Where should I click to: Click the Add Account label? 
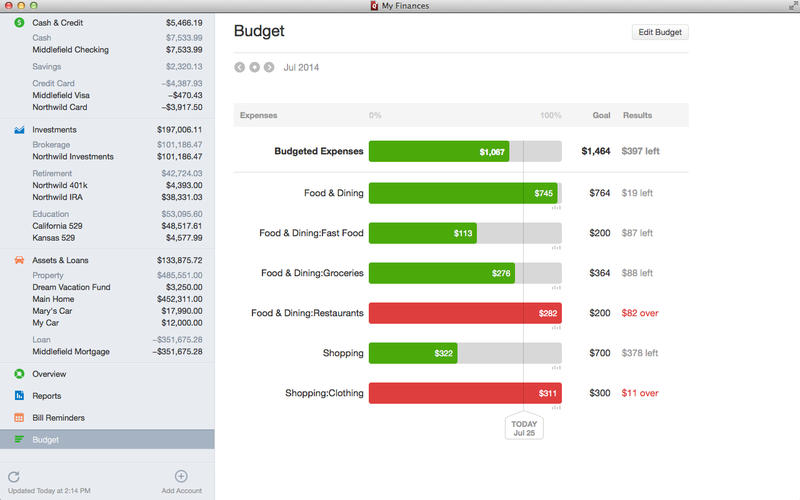click(x=182, y=491)
